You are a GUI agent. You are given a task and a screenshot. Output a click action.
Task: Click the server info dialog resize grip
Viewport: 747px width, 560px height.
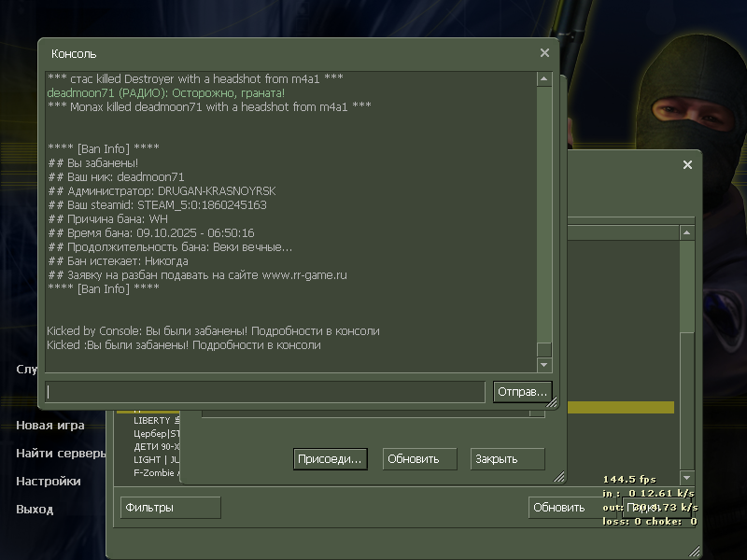pos(559,477)
